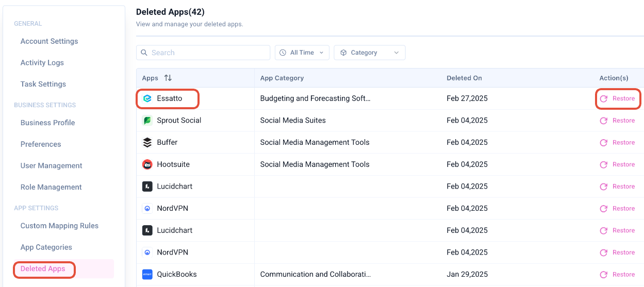Click Hootsuite's Social Media Management Tools cell
Viewport: 644px width, 287px height.
pos(315,164)
